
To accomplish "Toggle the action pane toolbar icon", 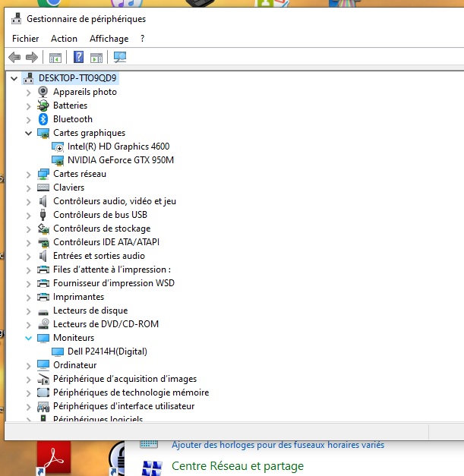I will [x=96, y=58].
